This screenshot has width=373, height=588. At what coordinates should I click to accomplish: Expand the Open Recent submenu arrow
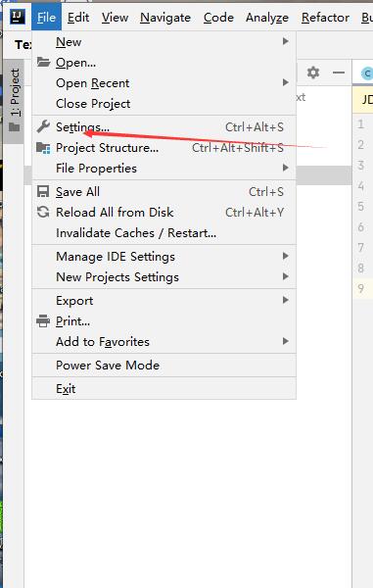tap(286, 82)
